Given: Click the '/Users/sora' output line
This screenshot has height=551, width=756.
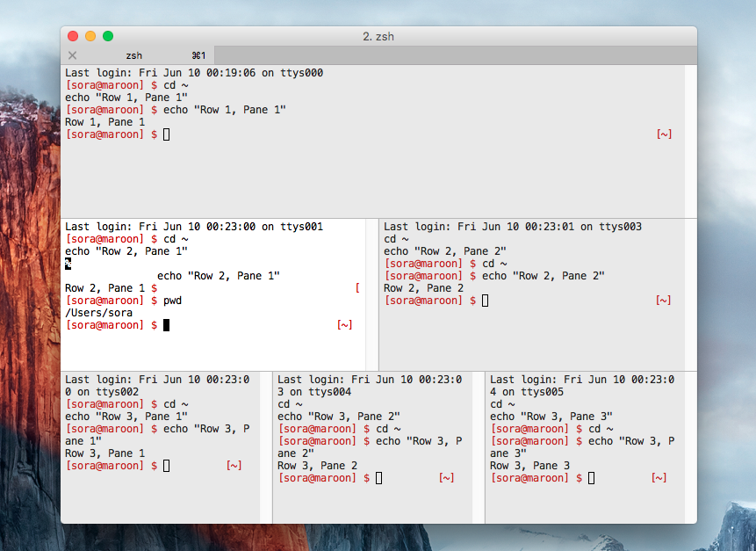Looking at the screenshot, I should 98,313.
